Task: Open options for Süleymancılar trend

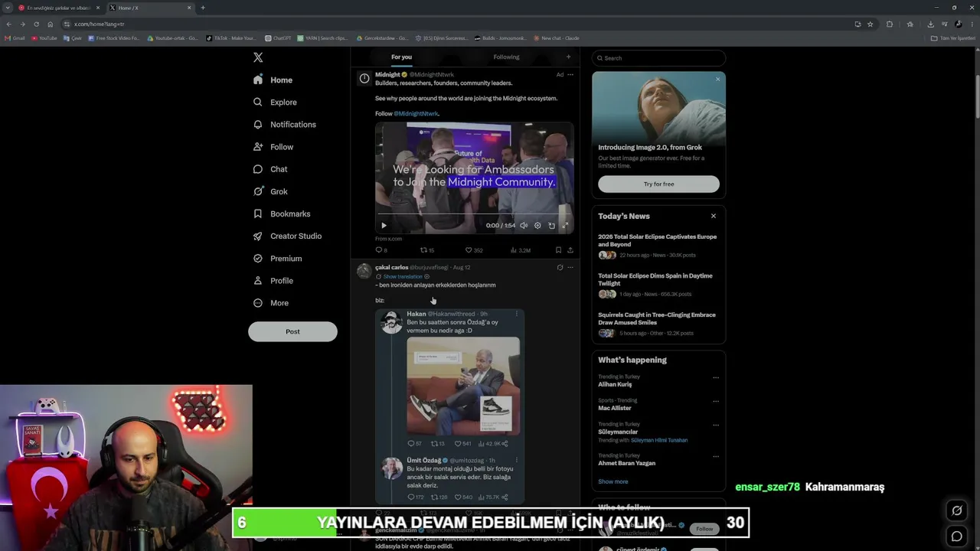Action: (x=716, y=425)
